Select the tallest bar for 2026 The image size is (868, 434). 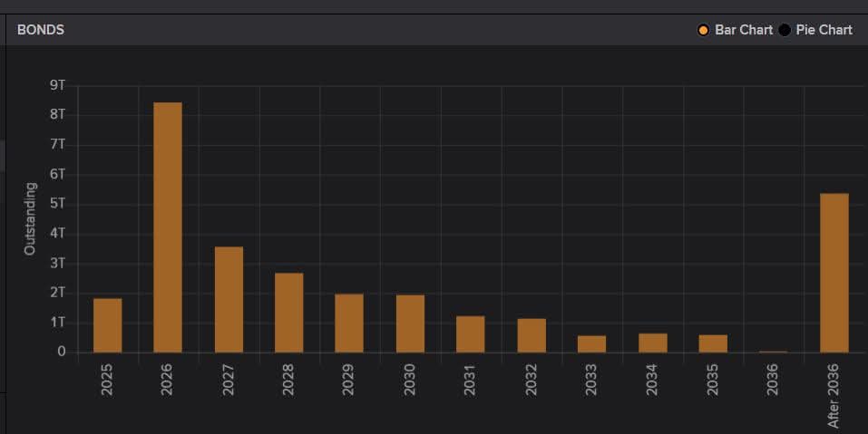coord(168,227)
